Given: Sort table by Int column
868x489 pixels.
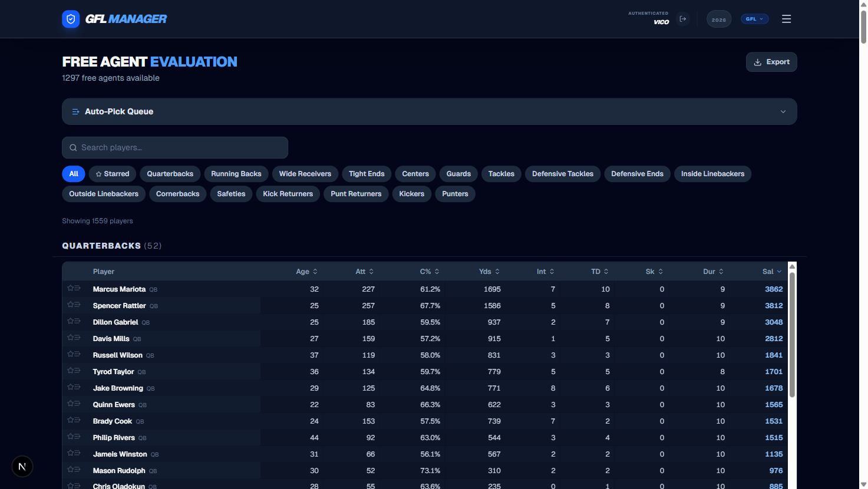Looking at the screenshot, I should coord(546,272).
